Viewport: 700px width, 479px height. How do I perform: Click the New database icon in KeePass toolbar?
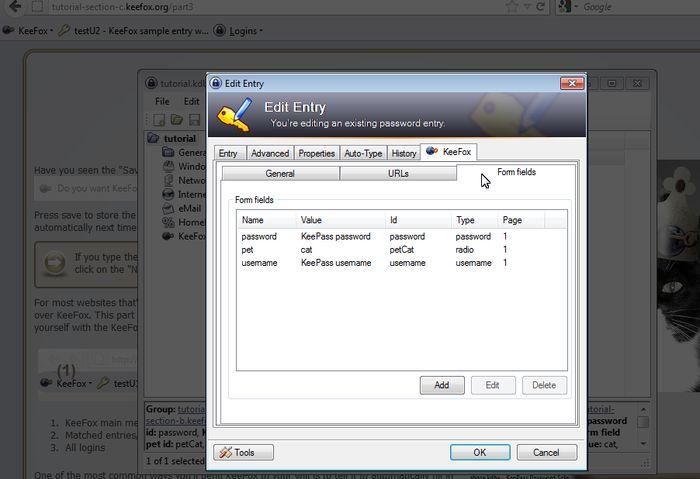tap(159, 120)
